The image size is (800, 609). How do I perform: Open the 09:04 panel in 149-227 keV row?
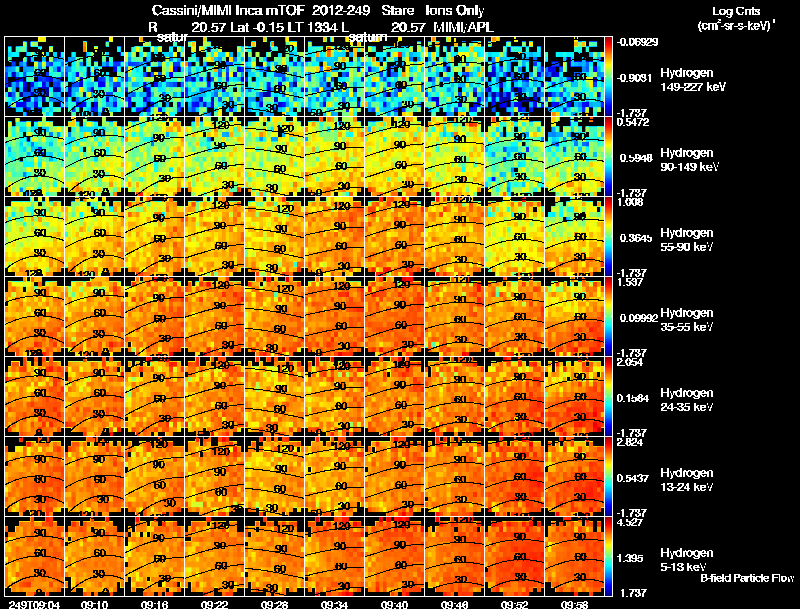(34, 77)
